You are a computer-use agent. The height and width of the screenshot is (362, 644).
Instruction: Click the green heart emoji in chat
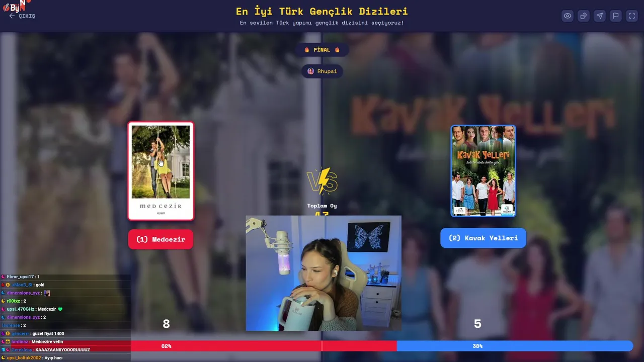[60, 309]
